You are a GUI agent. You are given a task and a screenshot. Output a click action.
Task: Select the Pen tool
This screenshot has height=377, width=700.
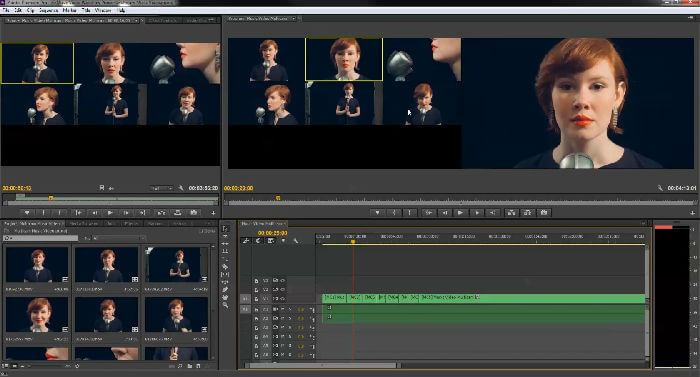tap(225, 289)
